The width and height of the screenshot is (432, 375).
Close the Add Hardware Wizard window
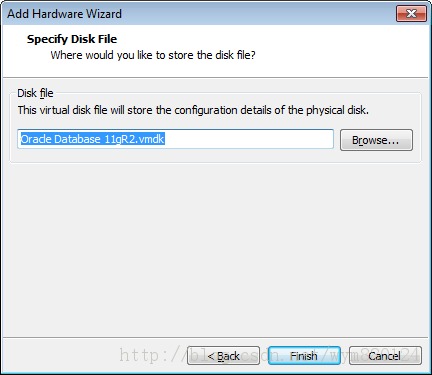(x=411, y=14)
